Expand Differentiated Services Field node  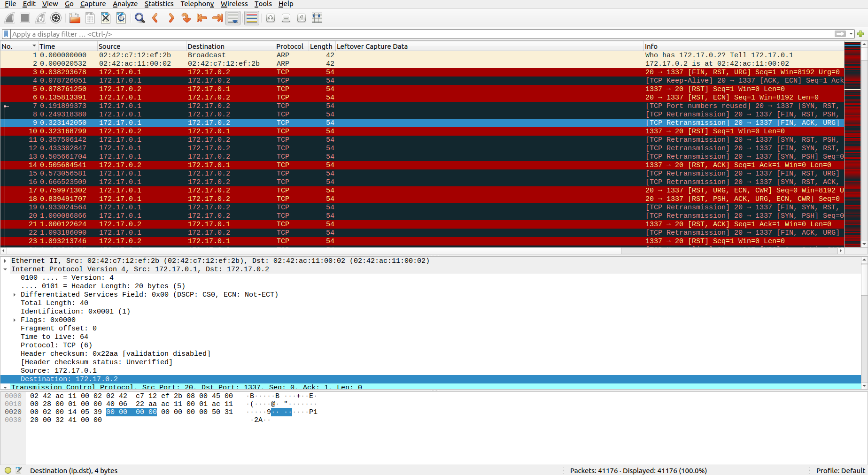15,294
